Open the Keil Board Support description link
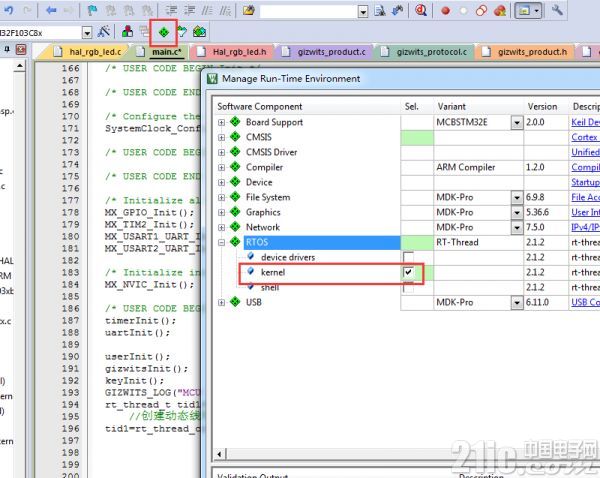600x478 pixels. coord(585,122)
